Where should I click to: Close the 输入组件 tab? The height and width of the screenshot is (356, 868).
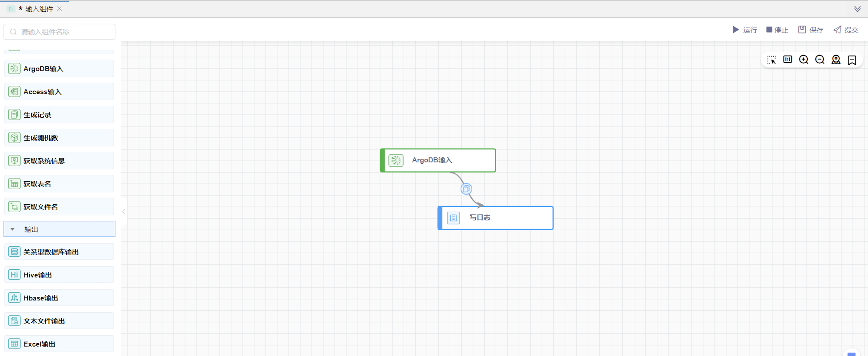coord(60,9)
